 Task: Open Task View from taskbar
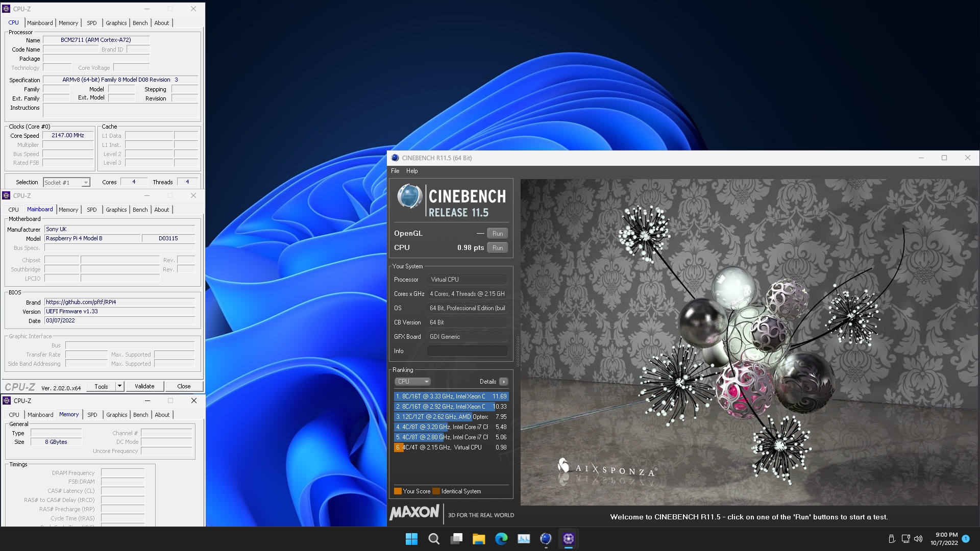(456, 539)
